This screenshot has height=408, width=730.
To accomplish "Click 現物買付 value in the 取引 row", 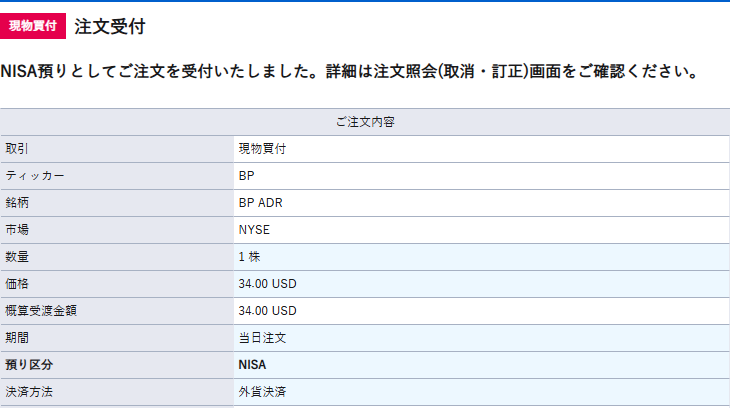I will pos(262,149).
